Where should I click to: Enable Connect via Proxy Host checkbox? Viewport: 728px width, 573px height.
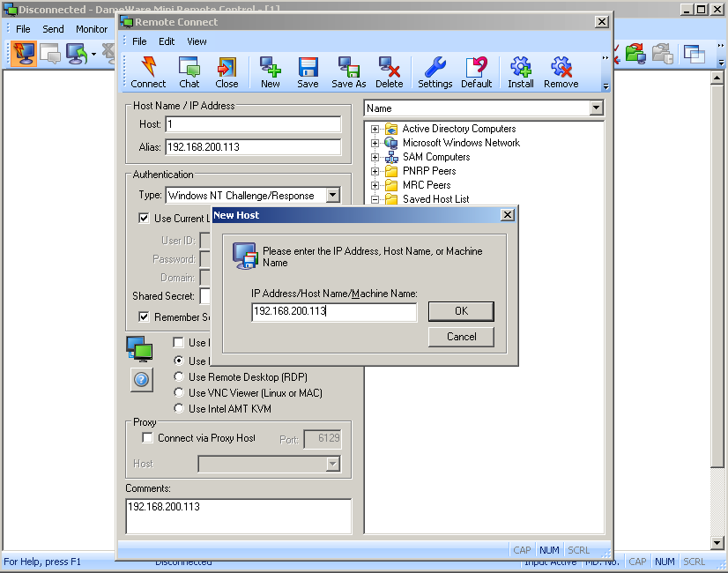click(148, 438)
